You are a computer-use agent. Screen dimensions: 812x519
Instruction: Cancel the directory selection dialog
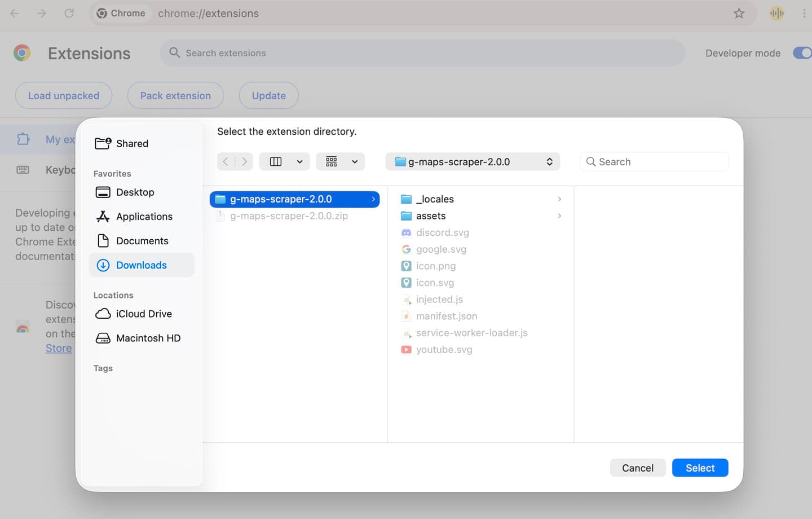coord(638,468)
